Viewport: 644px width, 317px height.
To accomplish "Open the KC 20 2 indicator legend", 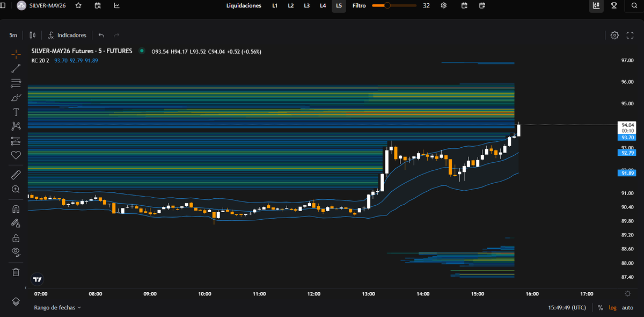I will [40, 61].
